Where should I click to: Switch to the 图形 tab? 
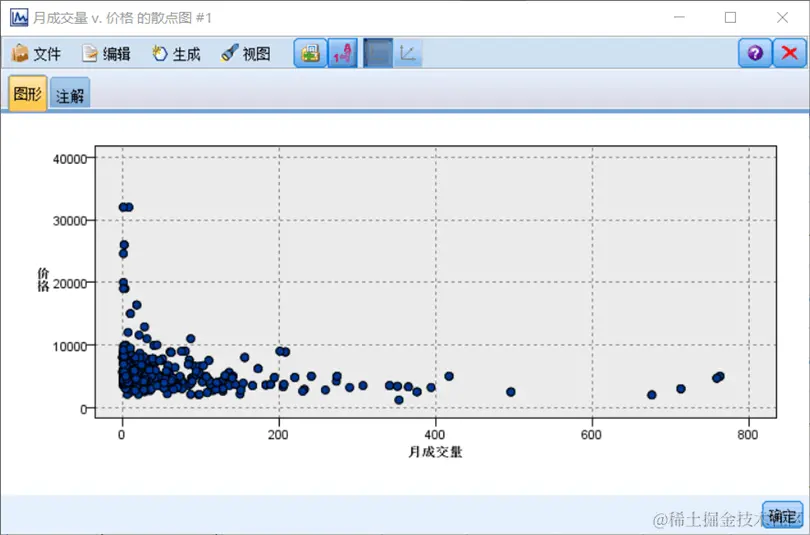[28, 93]
